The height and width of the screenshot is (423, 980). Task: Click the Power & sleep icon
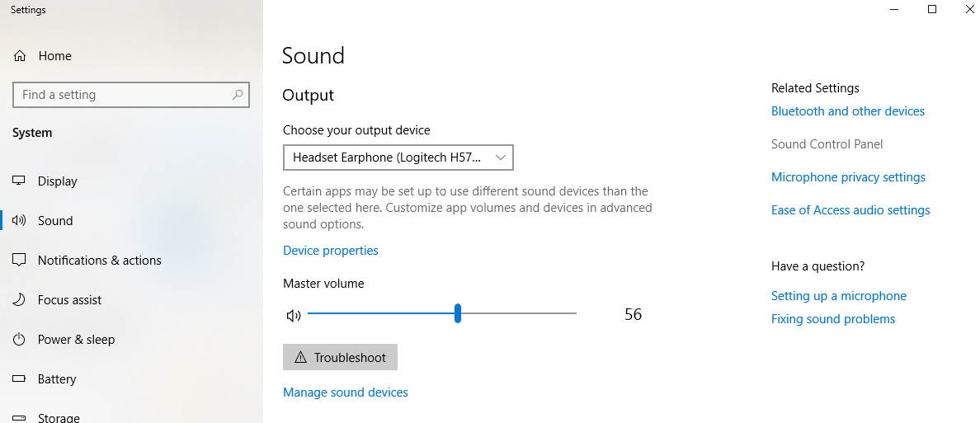(x=20, y=340)
